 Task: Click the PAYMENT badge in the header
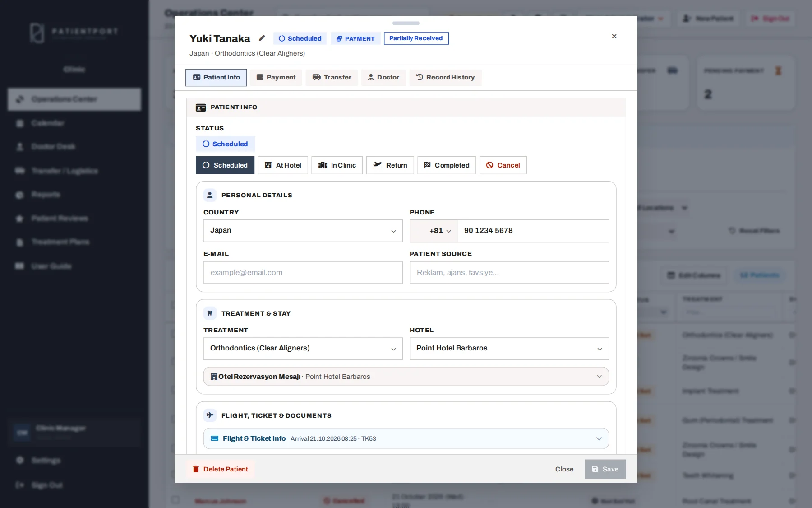pyautogui.click(x=355, y=38)
